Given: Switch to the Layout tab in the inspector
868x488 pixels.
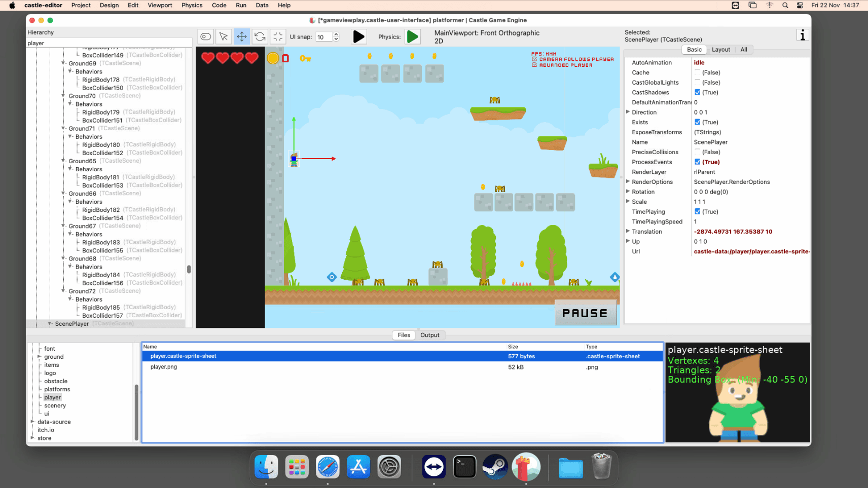Looking at the screenshot, I should (720, 49).
